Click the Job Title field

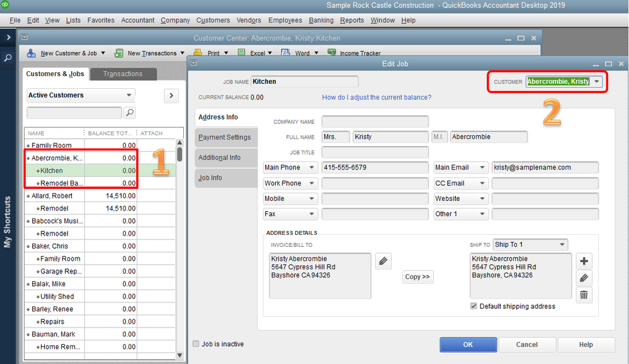375,152
